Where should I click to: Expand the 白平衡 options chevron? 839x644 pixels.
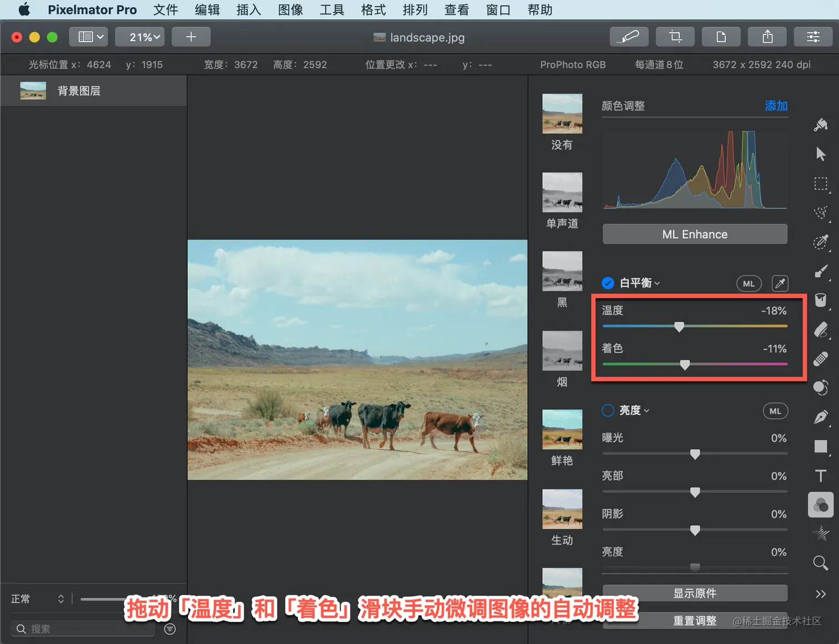point(658,283)
